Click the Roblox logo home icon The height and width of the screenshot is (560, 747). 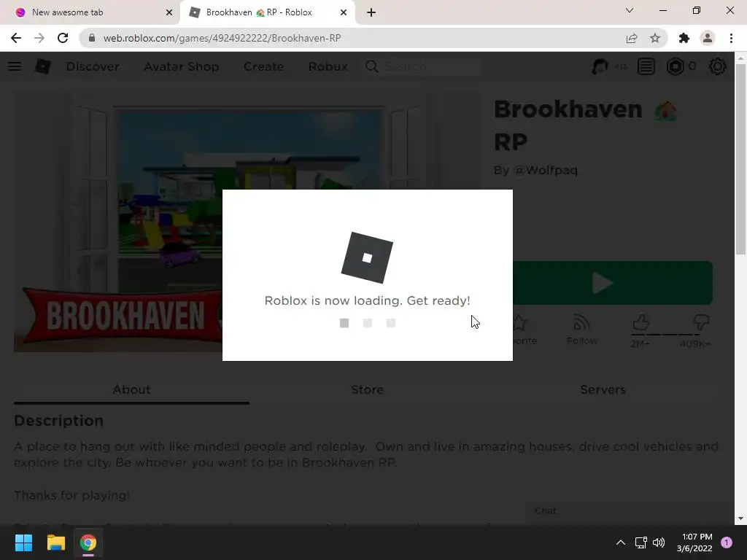tap(42, 66)
